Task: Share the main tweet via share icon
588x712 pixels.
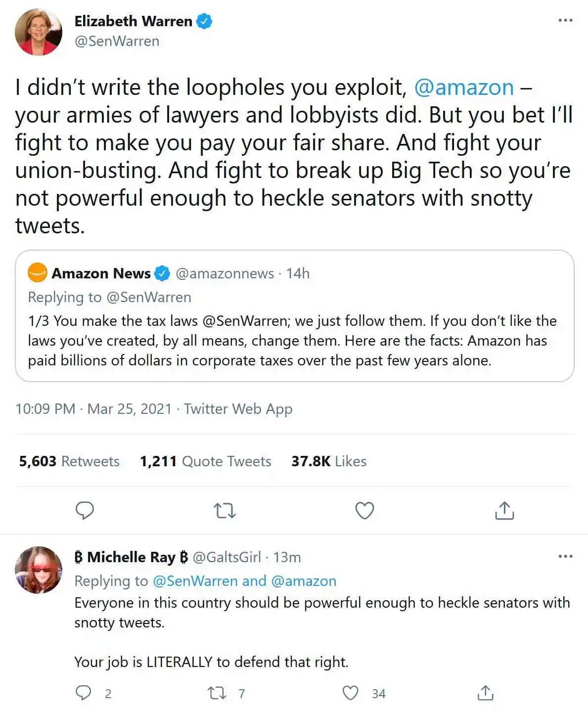Action: 504,510
